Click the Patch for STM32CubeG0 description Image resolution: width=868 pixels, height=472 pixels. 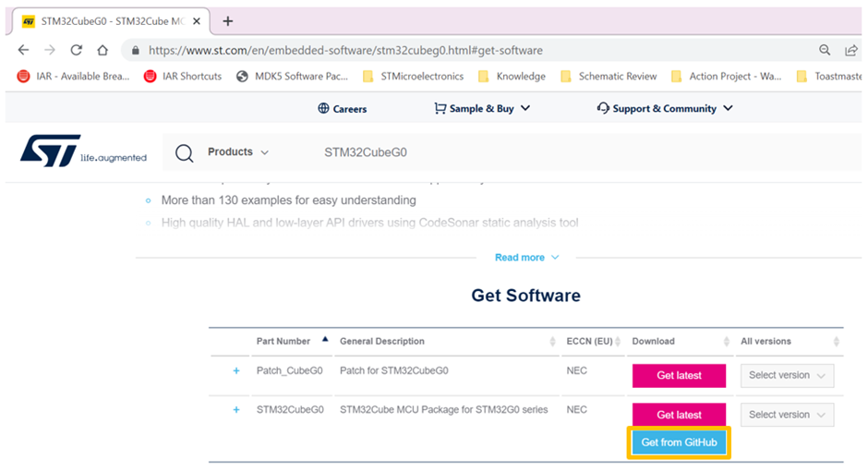tap(394, 370)
